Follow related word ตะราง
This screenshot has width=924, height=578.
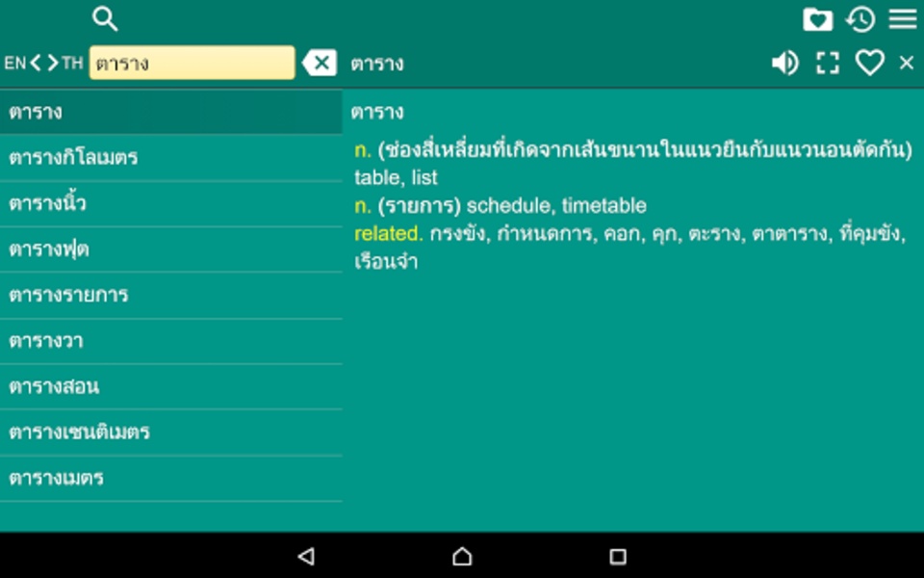point(713,234)
